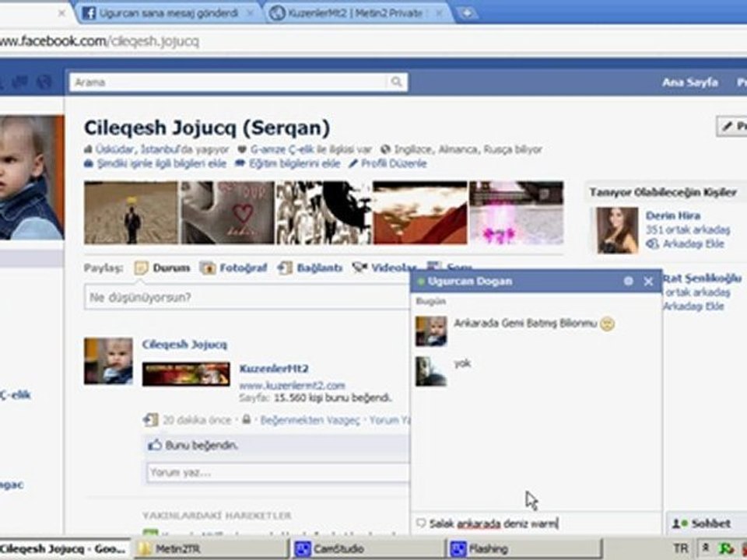The width and height of the screenshot is (747, 560).
Task: Close the first browser tab
Action: (x=61, y=13)
